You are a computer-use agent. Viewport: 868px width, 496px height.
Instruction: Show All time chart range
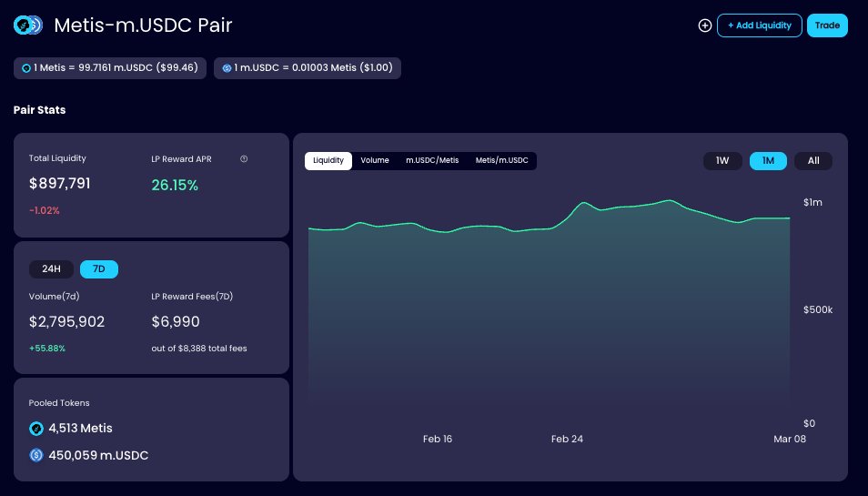[x=813, y=160]
